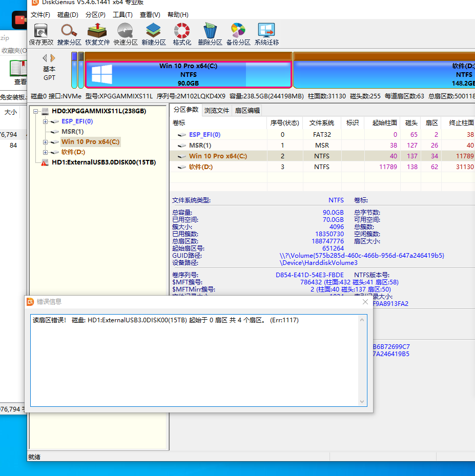Collapse the HD0:XPGGAMMIXS11L disk node
This screenshot has width=475, height=476.
point(36,111)
